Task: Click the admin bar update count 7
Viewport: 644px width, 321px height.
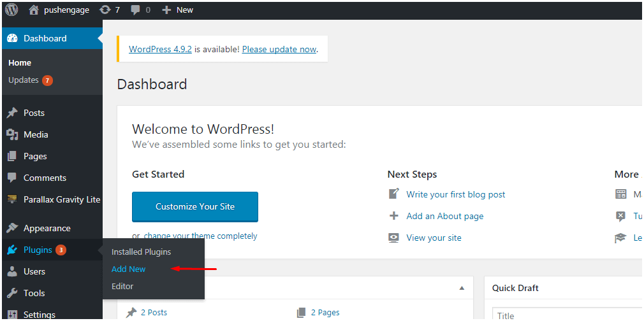Action: pos(117,10)
